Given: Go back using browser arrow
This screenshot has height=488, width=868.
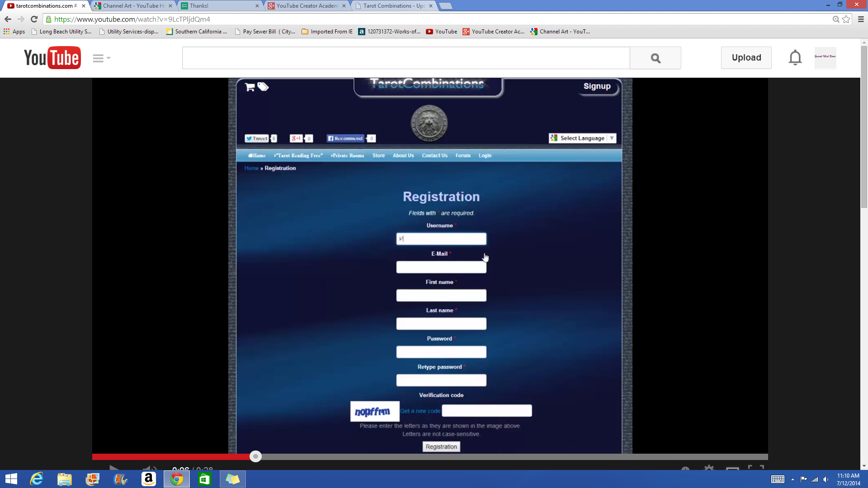Looking at the screenshot, I should click(8, 19).
